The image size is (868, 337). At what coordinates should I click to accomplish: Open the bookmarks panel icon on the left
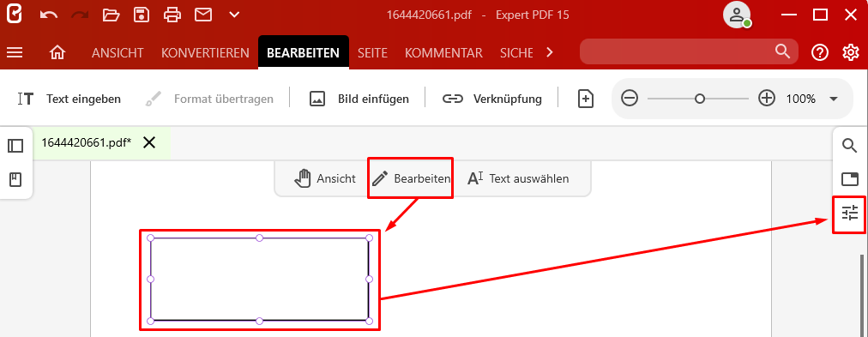pos(15,180)
